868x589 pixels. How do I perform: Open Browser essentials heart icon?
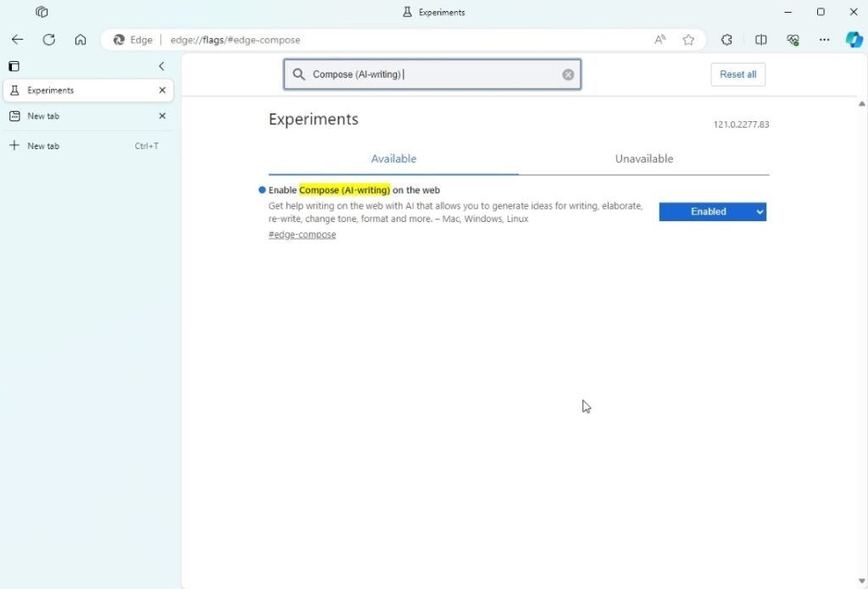793,40
